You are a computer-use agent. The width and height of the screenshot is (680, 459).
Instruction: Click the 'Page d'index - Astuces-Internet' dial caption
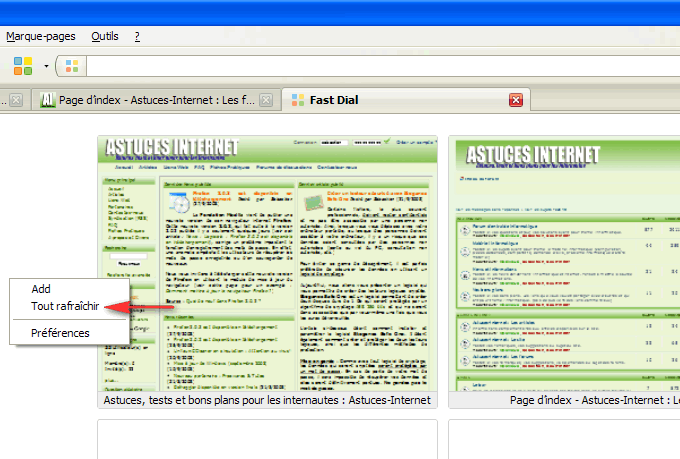click(595, 400)
